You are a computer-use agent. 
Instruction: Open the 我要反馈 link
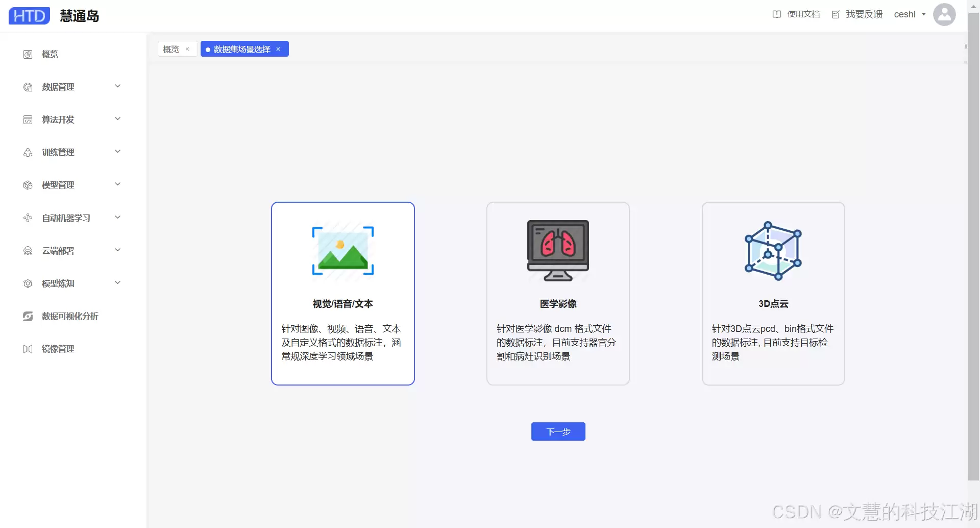pos(864,14)
